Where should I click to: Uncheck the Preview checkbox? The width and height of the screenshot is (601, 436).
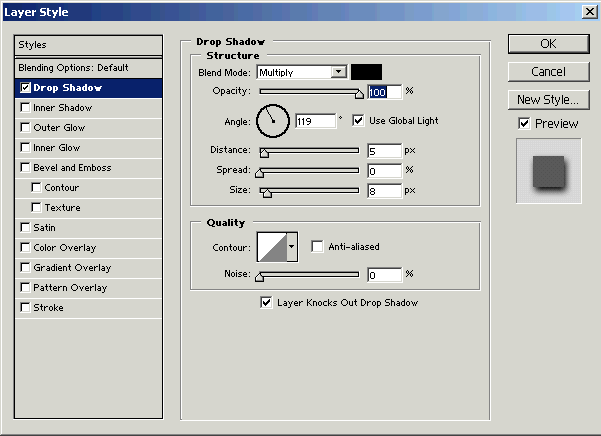tap(524, 123)
